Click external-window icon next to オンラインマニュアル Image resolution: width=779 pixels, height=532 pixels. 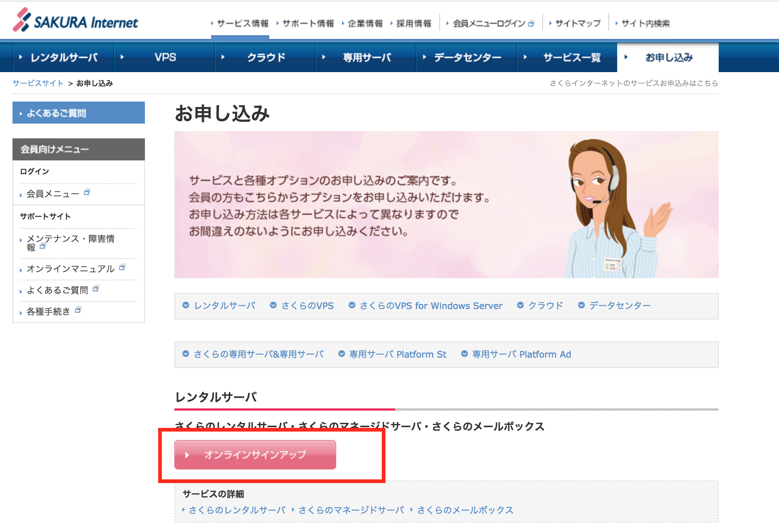pos(122,267)
